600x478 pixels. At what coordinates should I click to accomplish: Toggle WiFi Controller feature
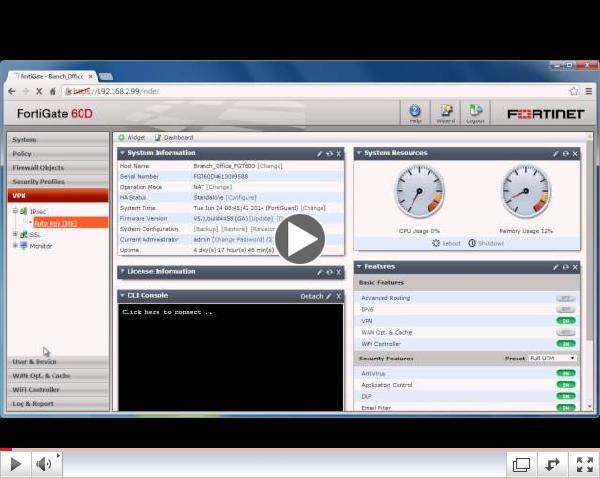pyautogui.click(x=566, y=344)
